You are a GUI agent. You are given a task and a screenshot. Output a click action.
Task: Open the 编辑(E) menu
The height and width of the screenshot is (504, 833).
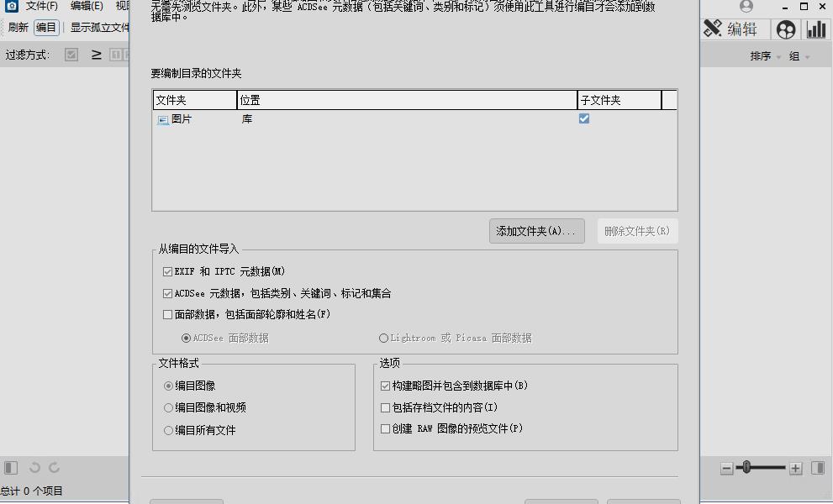pos(87,6)
